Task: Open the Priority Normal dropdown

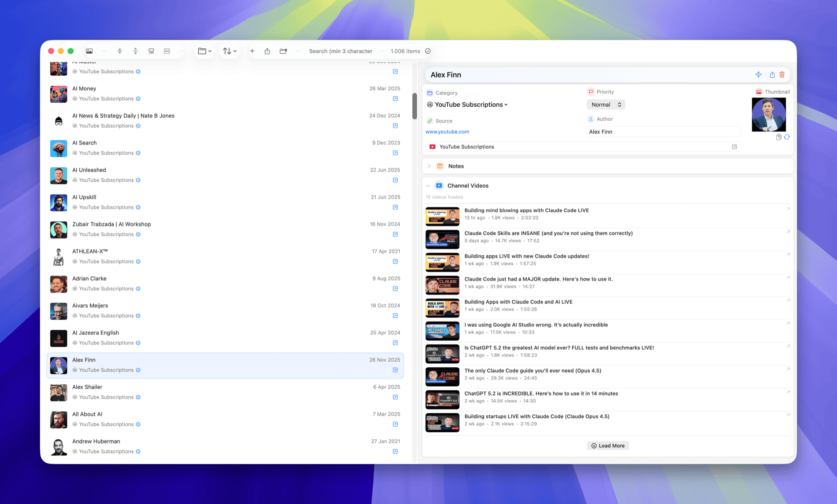Action: pyautogui.click(x=606, y=105)
